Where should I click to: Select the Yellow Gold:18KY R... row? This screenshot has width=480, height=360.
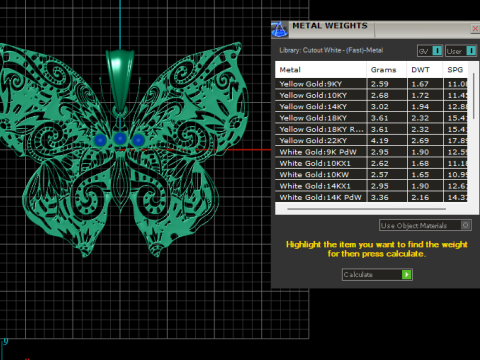tap(371, 129)
